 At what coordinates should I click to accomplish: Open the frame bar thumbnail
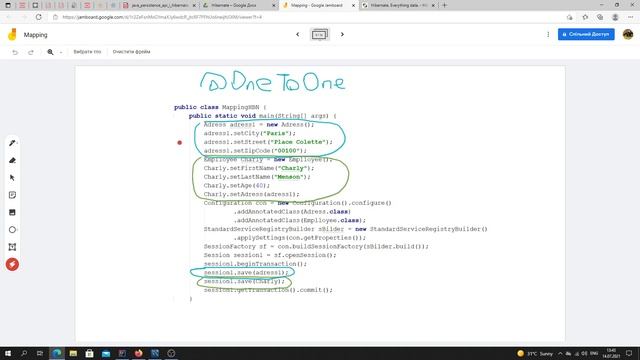point(320,35)
